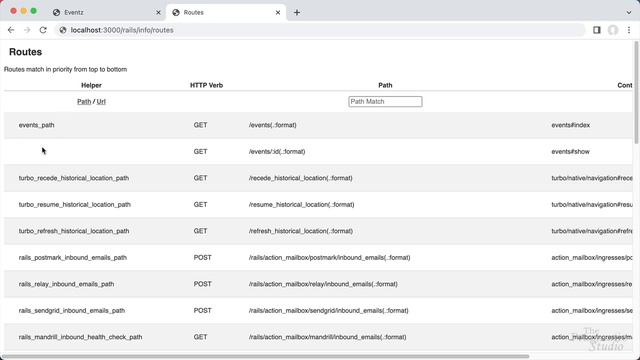Click POST verb in the postmark row

202,258
